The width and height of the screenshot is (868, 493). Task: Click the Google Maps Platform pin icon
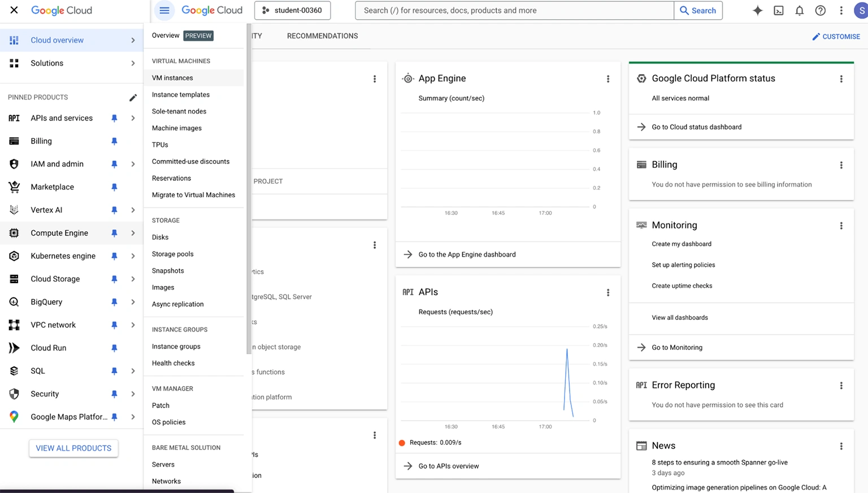click(x=14, y=417)
